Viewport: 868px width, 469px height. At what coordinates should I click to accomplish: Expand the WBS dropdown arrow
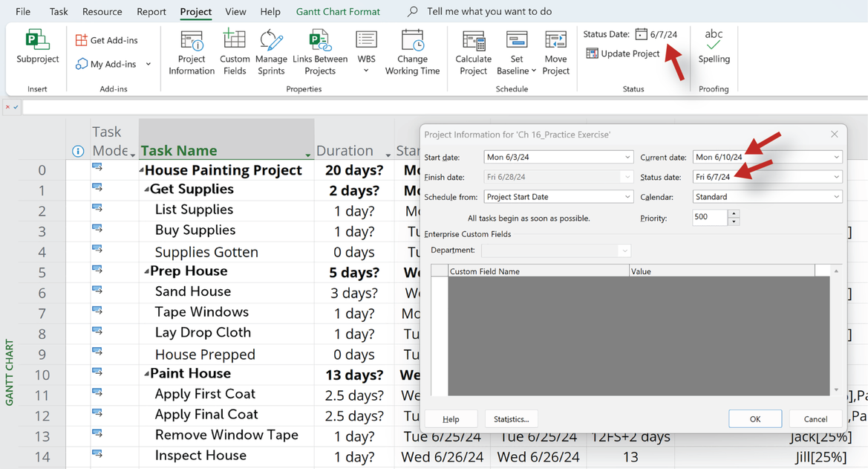[366, 71]
